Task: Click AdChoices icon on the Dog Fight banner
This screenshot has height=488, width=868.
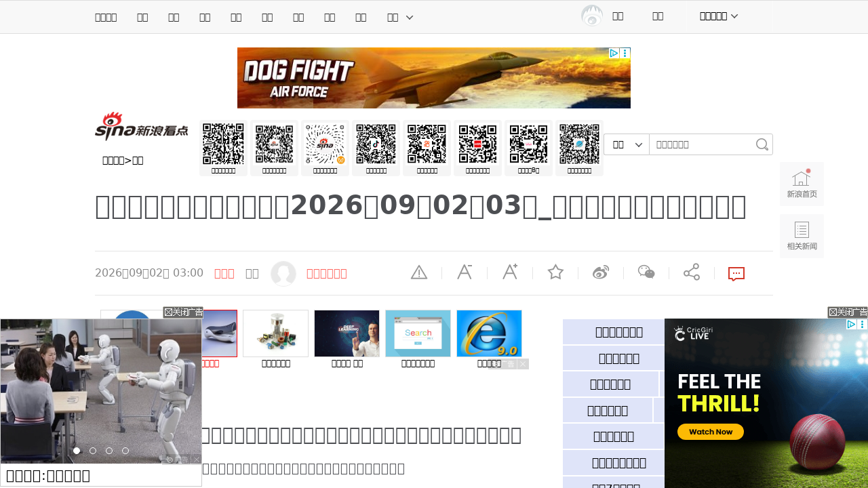Action: [613, 53]
